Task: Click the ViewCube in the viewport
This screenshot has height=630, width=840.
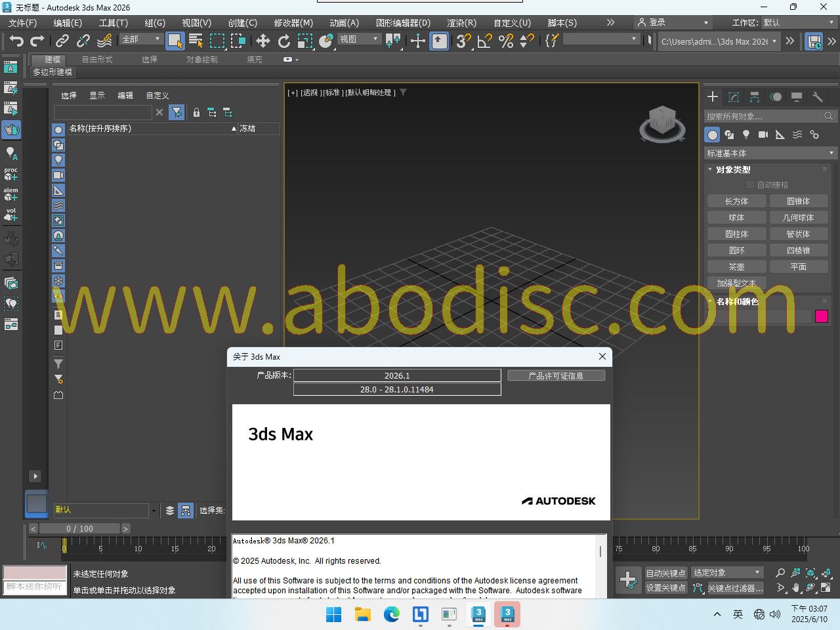Action: (x=662, y=123)
